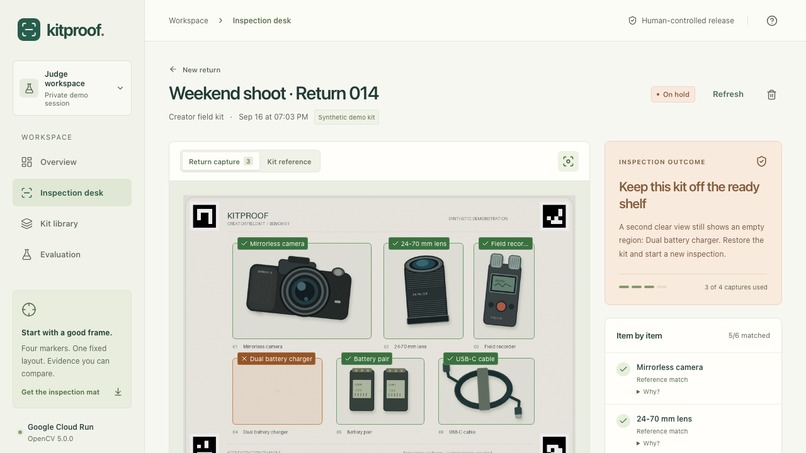Click the 24-70 mm lens check icon in item list

coord(623,421)
